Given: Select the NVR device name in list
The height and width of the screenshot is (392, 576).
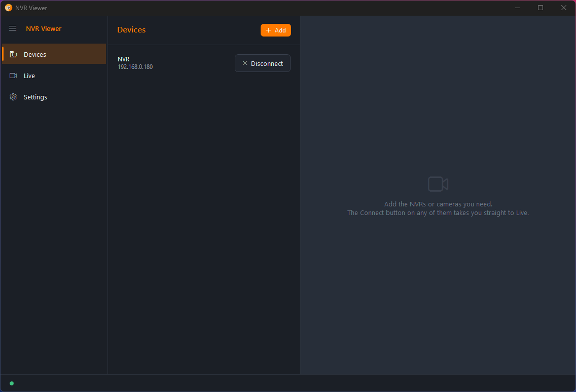Looking at the screenshot, I should click(123, 59).
